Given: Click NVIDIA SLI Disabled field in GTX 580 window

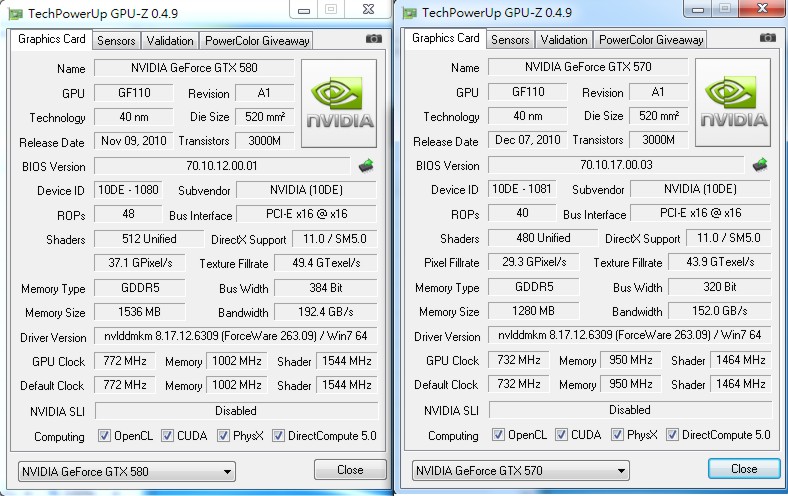Looking at the screenshot, I should click(236, 411).
